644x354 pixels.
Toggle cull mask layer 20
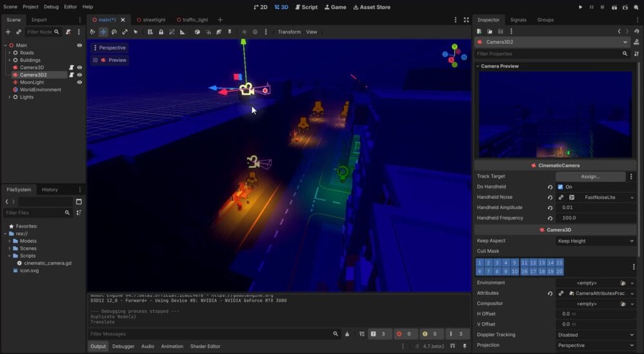pyautogui.click(x=560, y=272)
